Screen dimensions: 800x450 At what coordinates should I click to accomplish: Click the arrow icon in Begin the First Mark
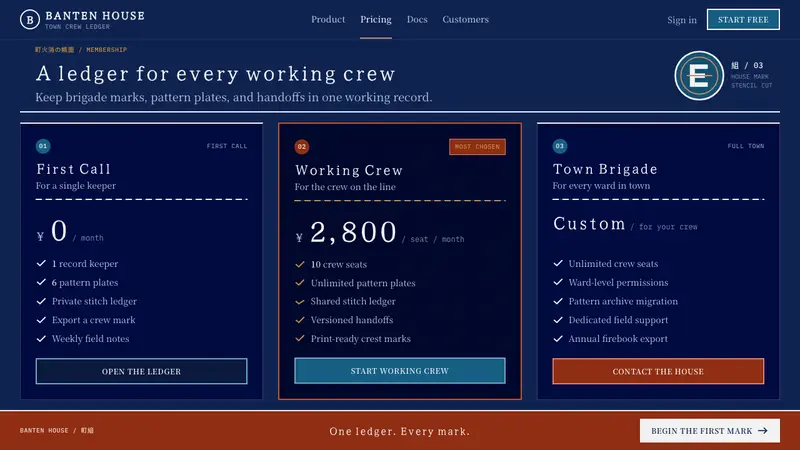coord(763,431)
